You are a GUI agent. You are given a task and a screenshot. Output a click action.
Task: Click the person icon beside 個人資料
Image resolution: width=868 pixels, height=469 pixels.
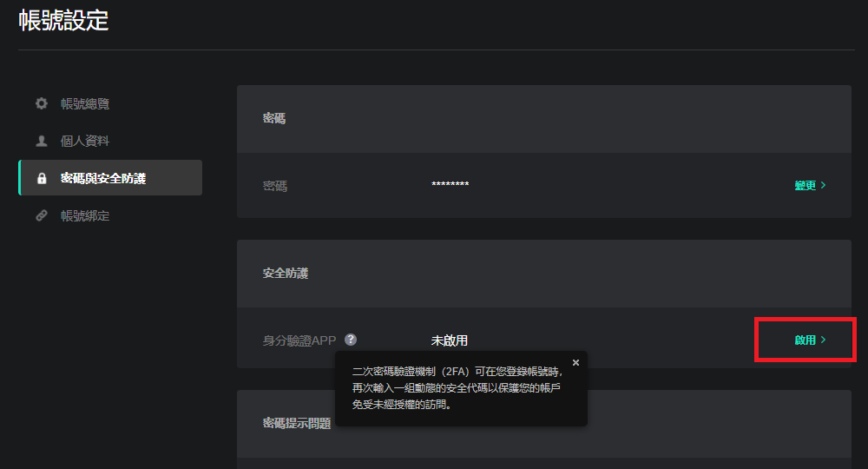(41, 141)
